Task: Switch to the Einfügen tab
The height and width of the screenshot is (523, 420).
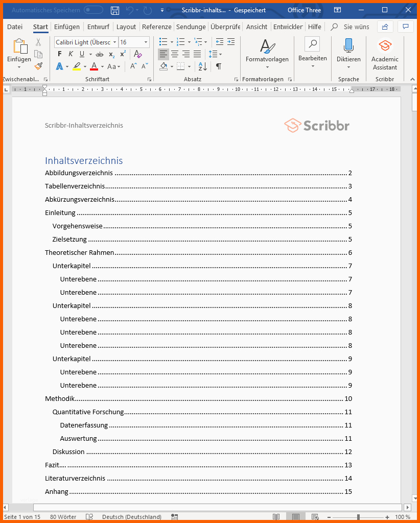Action: tap(67, 27)
